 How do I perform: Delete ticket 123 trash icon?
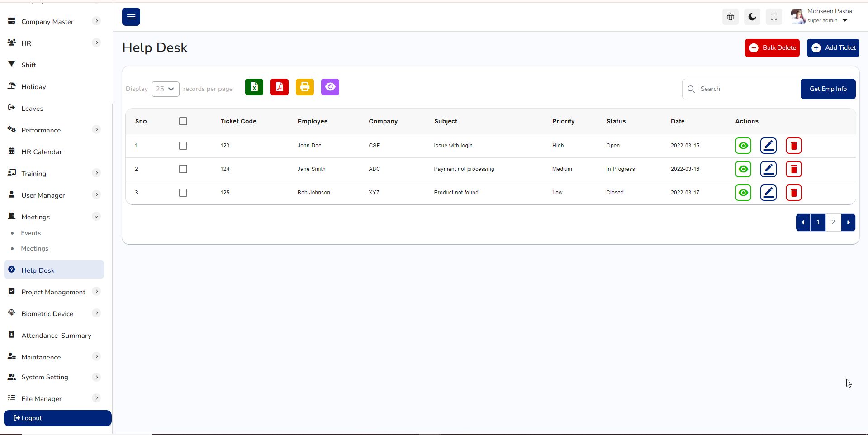794,146
